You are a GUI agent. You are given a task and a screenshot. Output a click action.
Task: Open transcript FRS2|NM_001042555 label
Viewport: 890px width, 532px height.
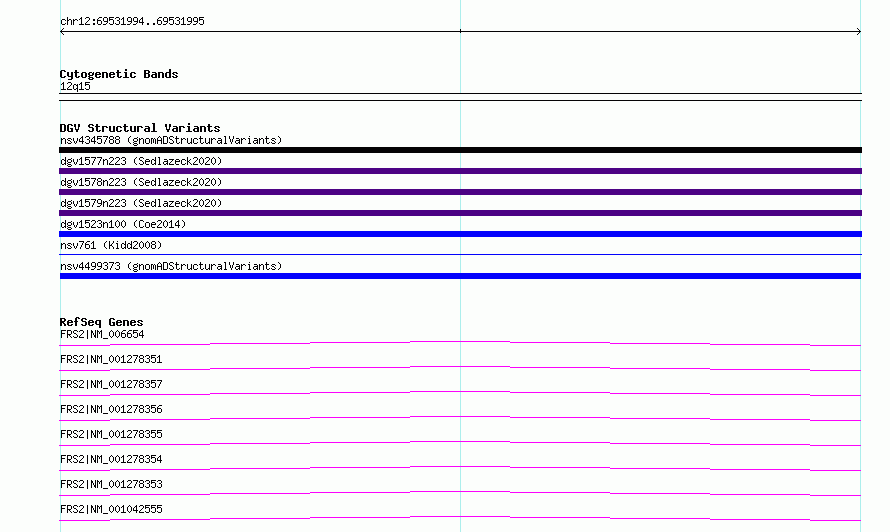click(111, 509)
